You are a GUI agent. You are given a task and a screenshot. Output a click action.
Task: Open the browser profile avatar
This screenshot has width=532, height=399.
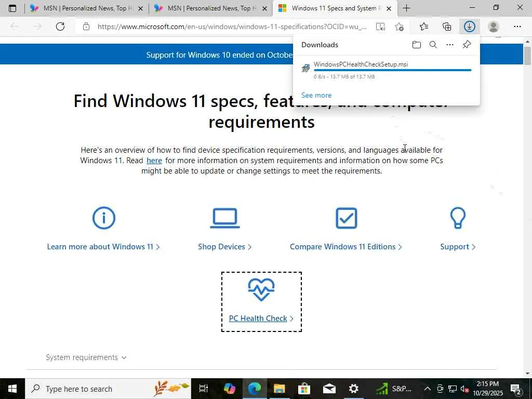pos(494,26)
